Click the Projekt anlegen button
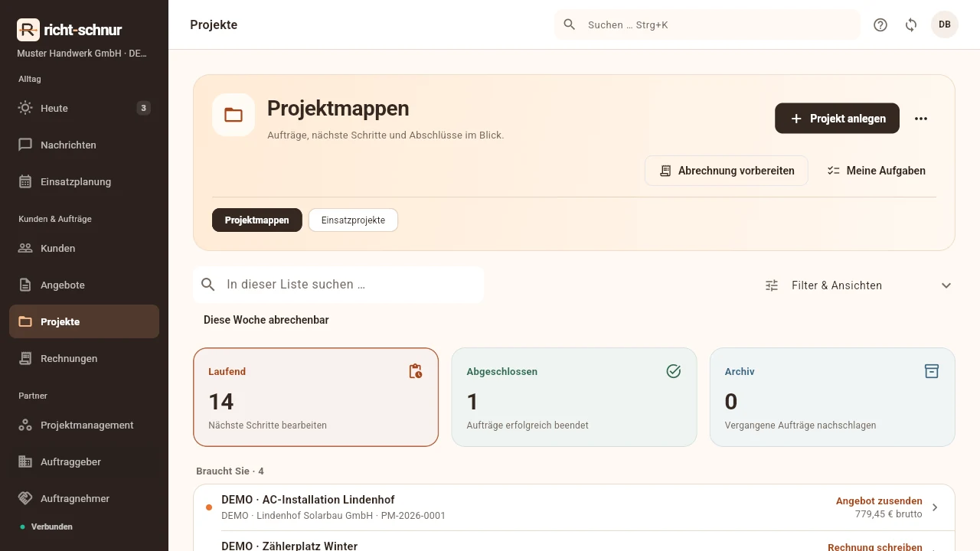Viewport: 980px width, 551px height. coord(837,119)
